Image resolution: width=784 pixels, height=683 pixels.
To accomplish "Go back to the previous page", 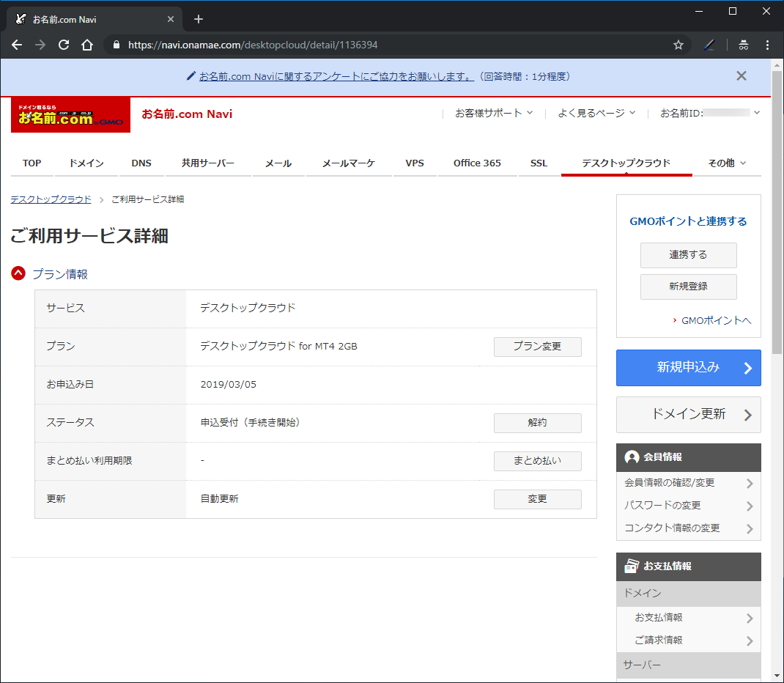I will point(17,45).
